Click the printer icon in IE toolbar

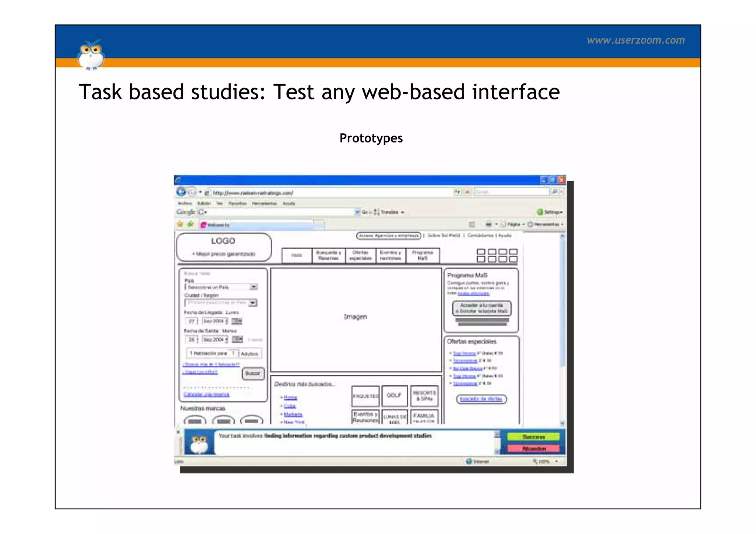pos(489,224)
